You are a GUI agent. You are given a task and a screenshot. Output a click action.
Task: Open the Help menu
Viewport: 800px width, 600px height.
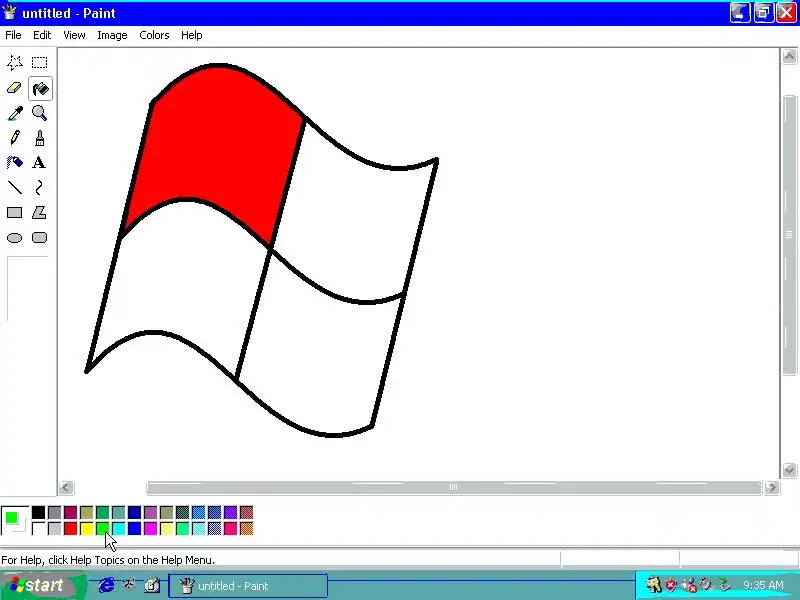pyautogui.click(x=191, y=35)
